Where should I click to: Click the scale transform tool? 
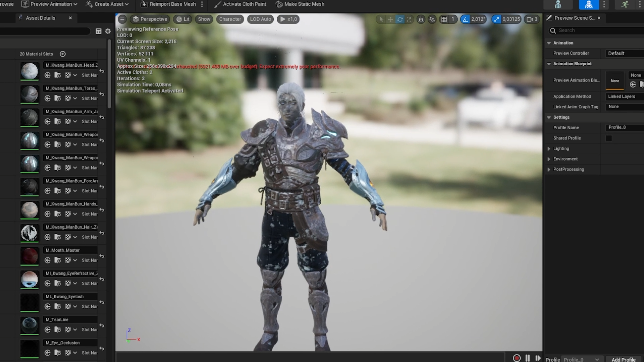click(409, 19)
